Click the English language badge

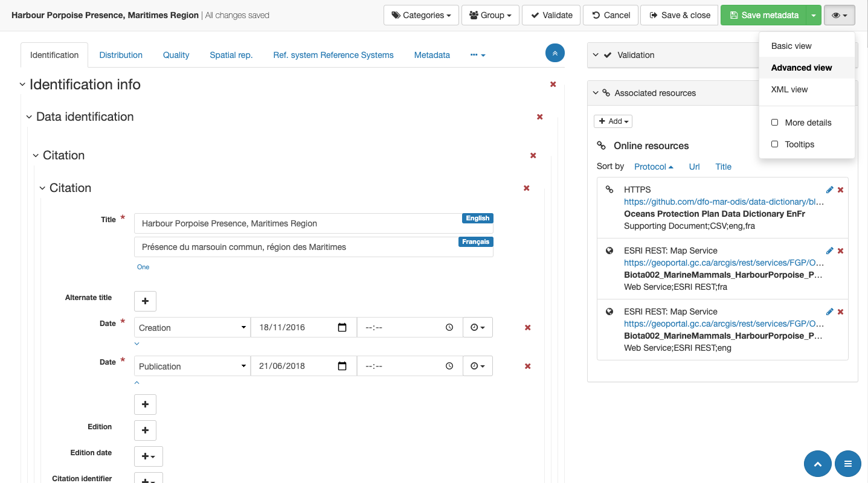click(x=478, y=218)
